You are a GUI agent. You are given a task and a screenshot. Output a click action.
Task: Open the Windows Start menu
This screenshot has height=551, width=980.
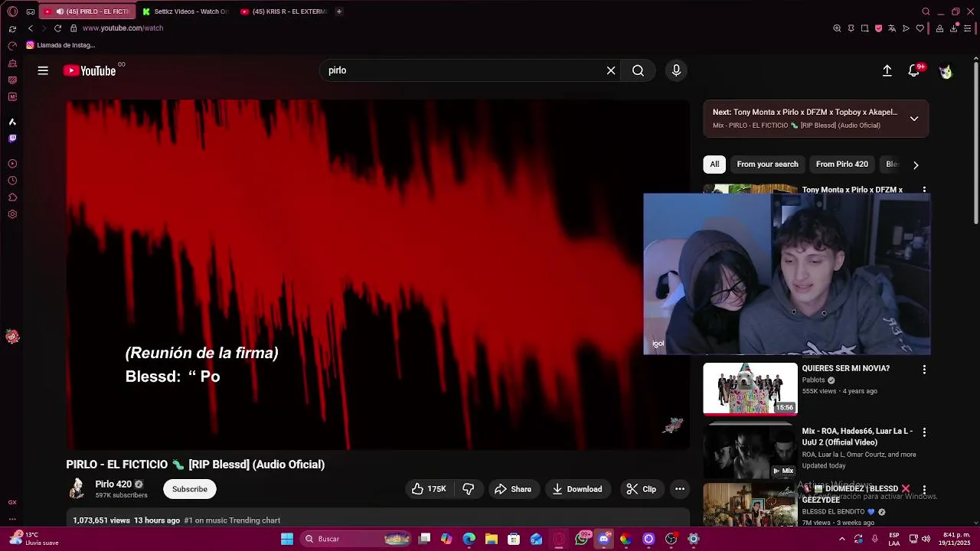[287, 539]
